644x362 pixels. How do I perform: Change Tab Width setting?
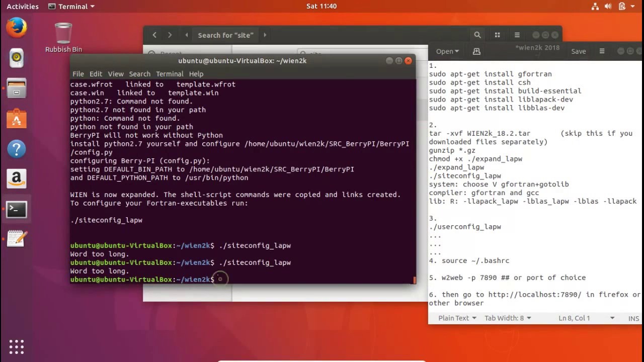pyautogui.click(x=507, y=318)
